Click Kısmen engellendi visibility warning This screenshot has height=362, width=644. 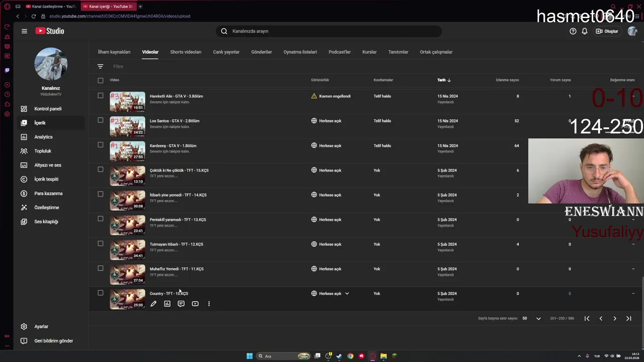pos(331,96)
